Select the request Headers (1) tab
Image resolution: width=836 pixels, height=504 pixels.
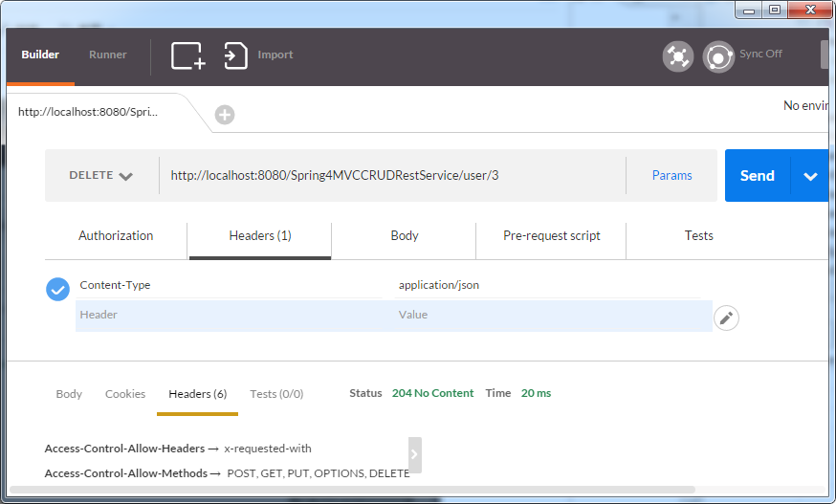point(260,235)
